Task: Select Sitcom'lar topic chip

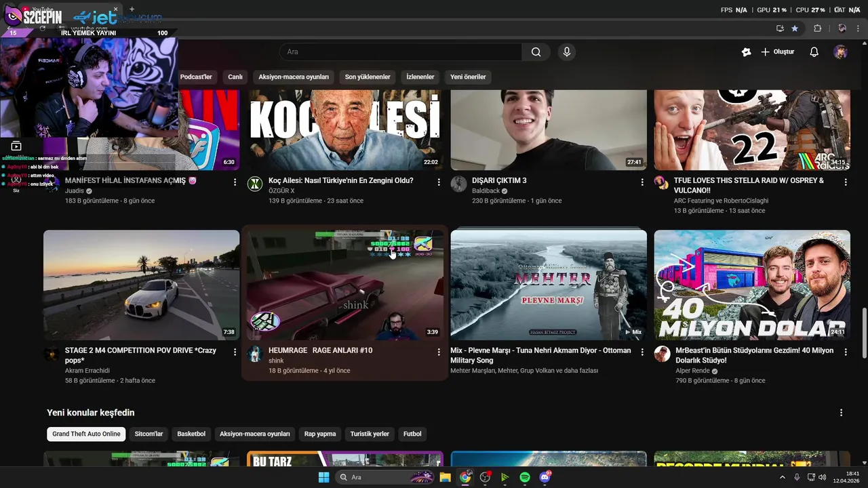Action: 149,434
